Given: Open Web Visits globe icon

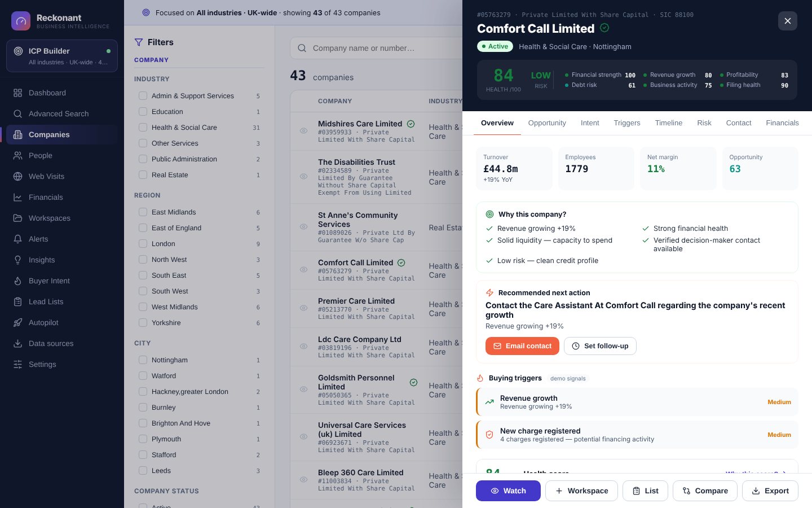Looking at the screenshot, I should pos(17,176).
